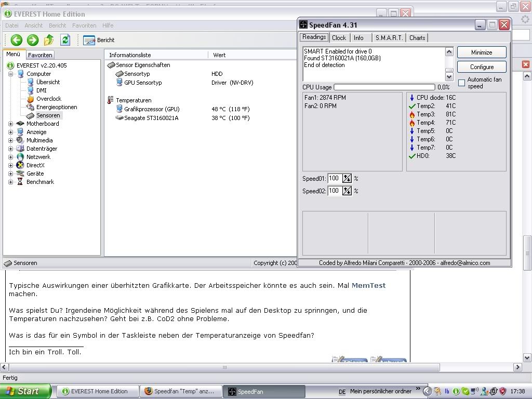Click the Refresh icon in EVEREST toolbar

pos(65,40)
